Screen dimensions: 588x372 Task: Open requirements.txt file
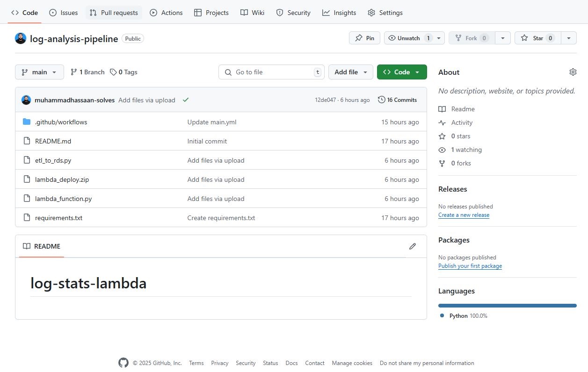click(x=58, y=218)
